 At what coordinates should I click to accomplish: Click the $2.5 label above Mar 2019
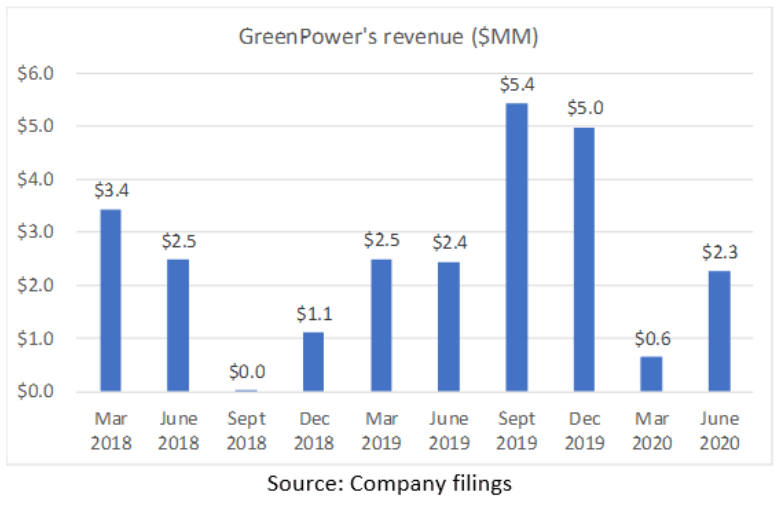[x=382, y=240]
